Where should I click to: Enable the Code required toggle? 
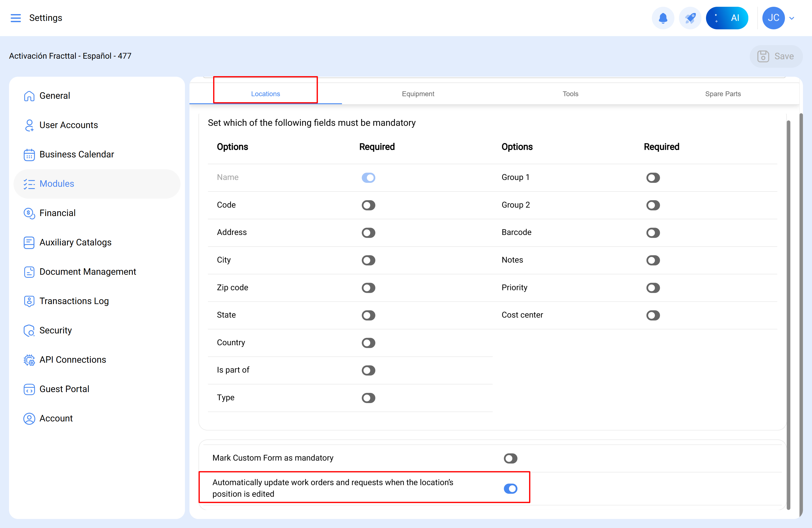click(369, 205)
